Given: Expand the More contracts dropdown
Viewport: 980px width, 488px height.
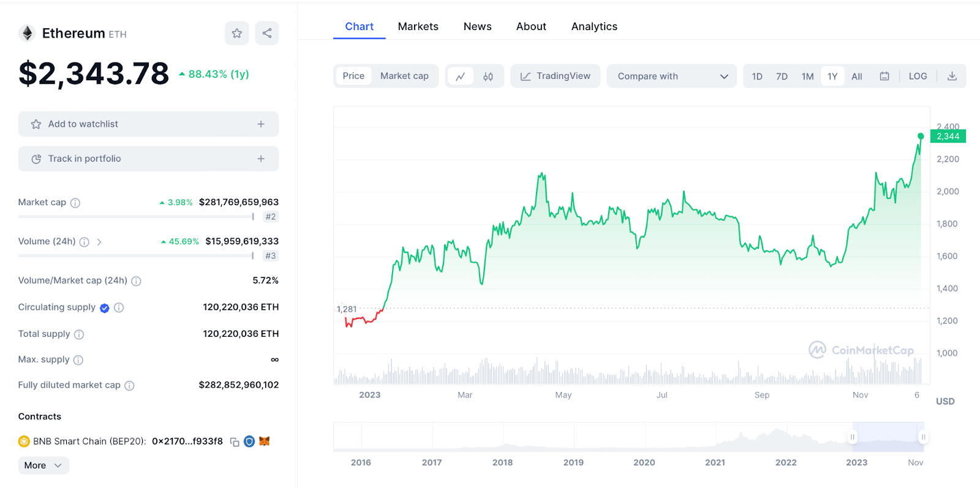Looking at the screenshot, I should pos(43,465).
